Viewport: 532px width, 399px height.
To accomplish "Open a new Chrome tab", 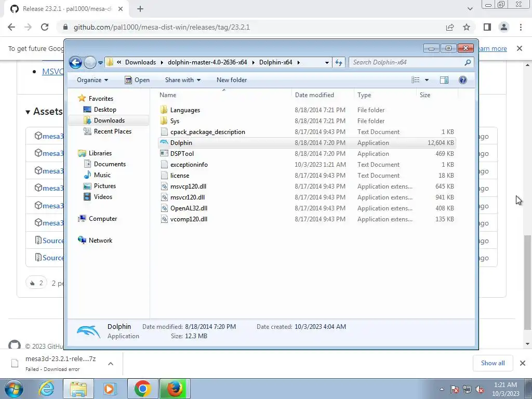I will (140, 9).
